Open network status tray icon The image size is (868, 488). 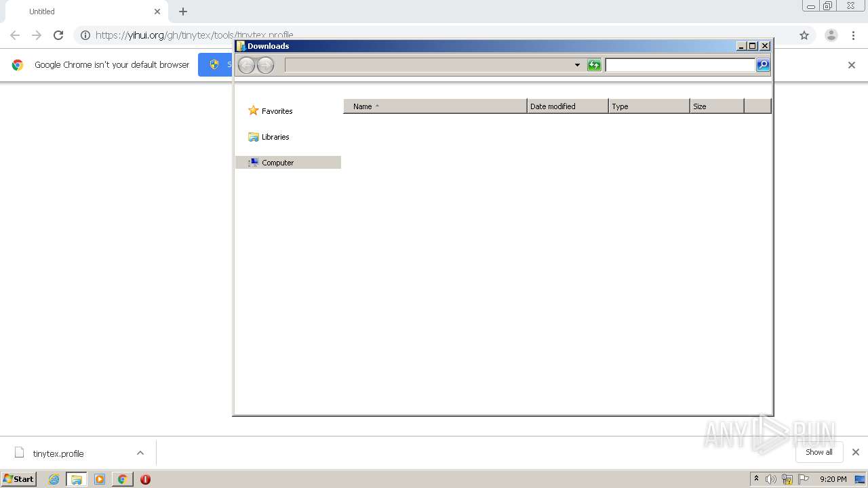pyautogui.click(x=787, y=479)
